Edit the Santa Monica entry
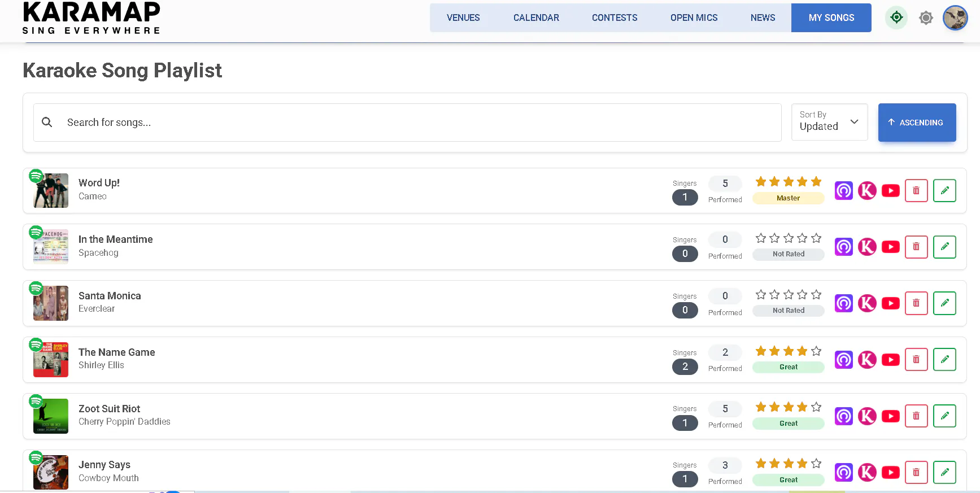This screenshot has width=980, height=493. (944, 303)
